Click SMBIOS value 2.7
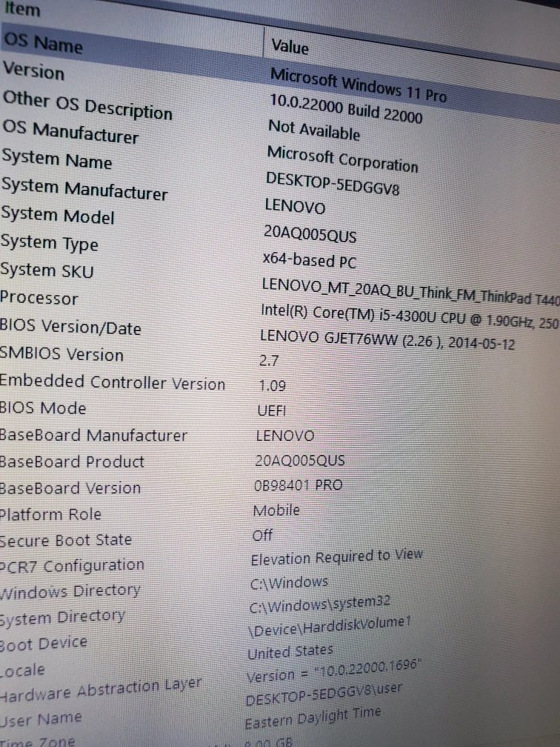This screenshot has width=560, height=747. click(269, 361)
